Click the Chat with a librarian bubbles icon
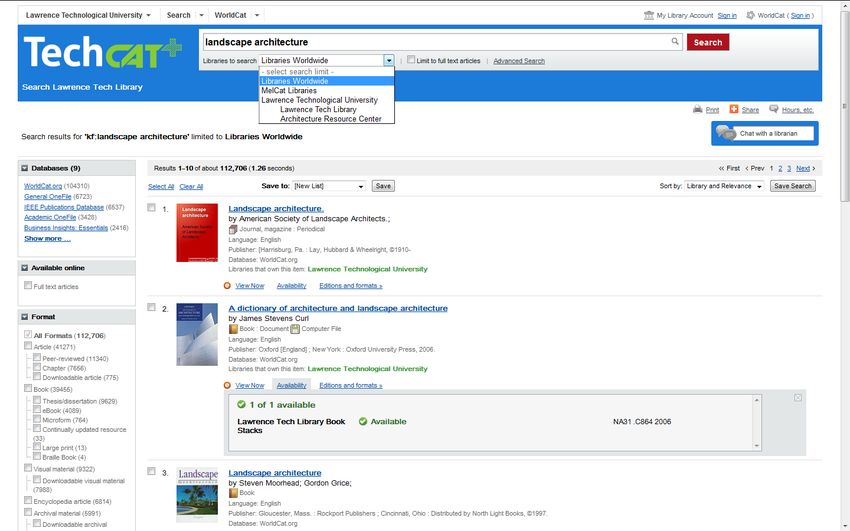The width and height of the screenshot is (850, 531). click(x=725, y=133)
